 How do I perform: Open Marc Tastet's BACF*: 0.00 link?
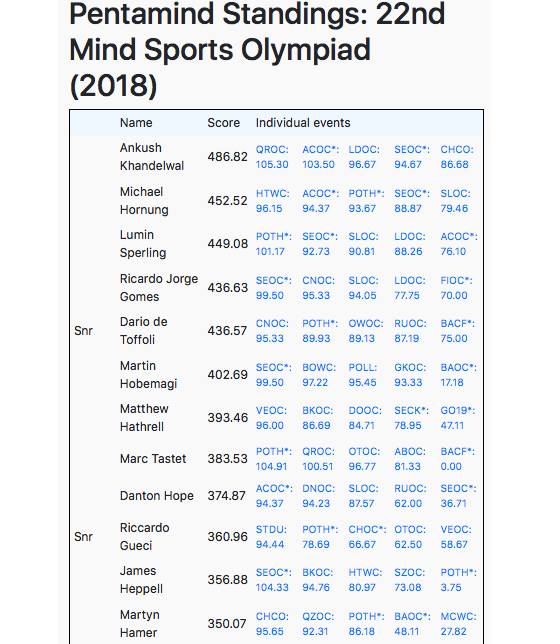point(458,459)
